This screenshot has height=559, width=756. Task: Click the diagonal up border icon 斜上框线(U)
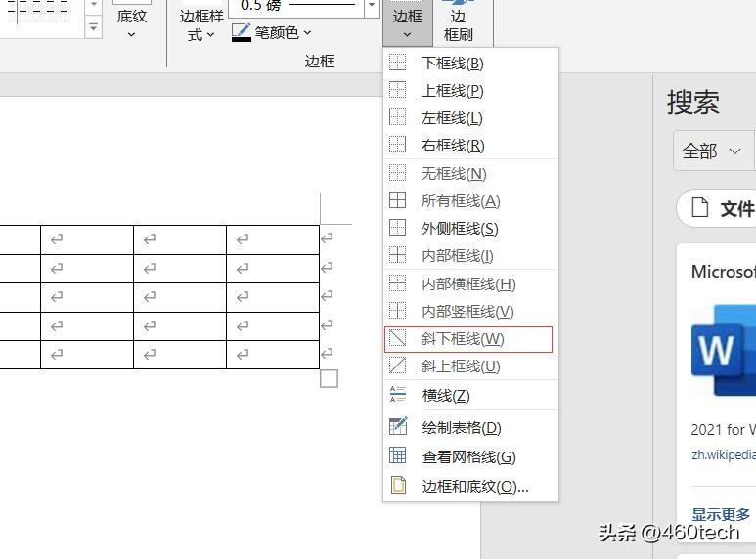point(398,365)
